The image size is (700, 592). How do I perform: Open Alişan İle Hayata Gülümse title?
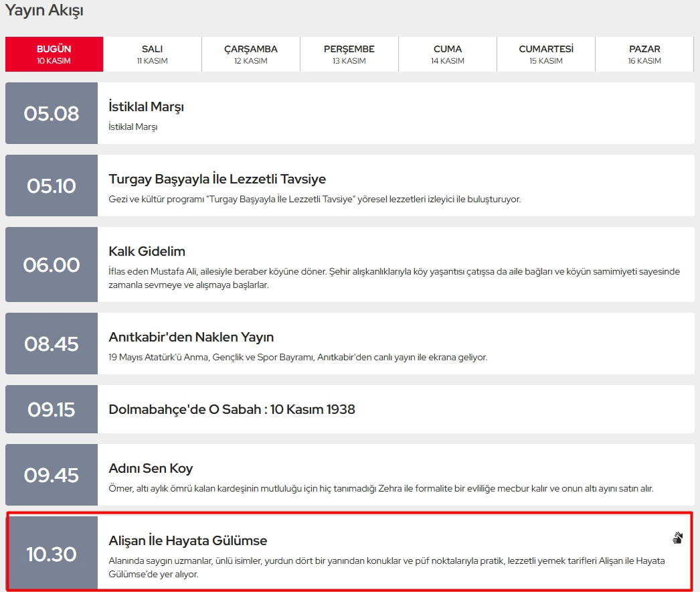pos(187,540)
